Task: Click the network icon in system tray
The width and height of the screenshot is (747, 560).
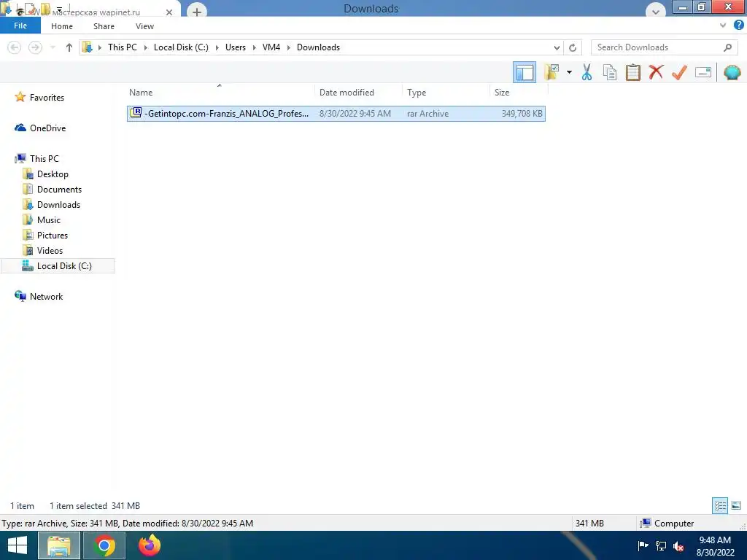Action: (661, 545)
